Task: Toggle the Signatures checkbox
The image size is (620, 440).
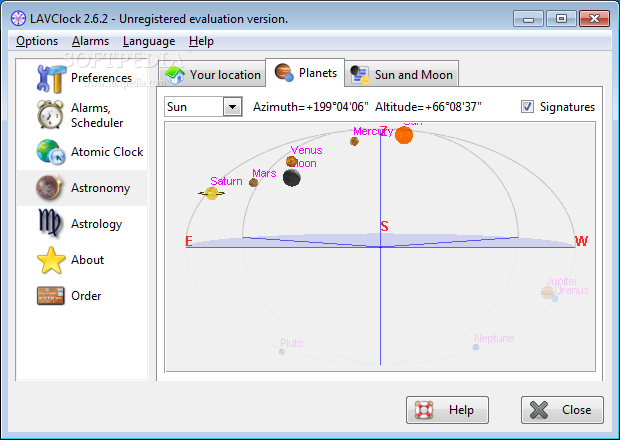Action: 527,107
